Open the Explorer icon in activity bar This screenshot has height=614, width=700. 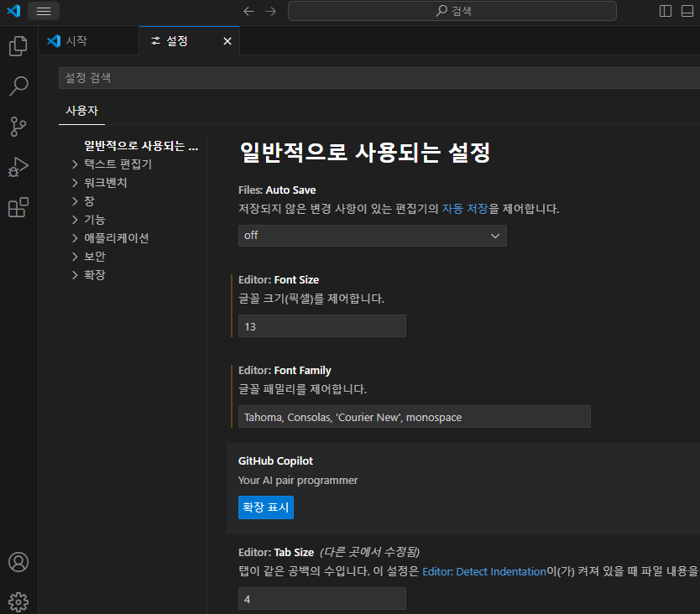coord(18,46)
